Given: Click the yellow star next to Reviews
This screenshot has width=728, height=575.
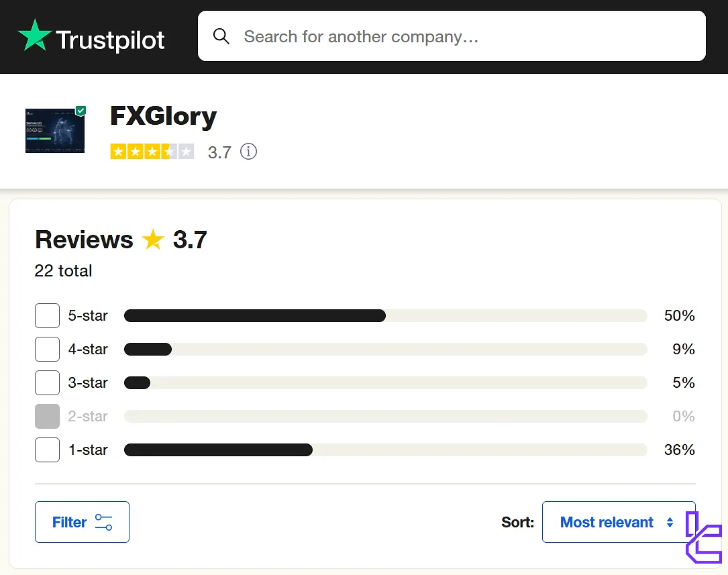Looking at the screenshot, I should (153, 240).
